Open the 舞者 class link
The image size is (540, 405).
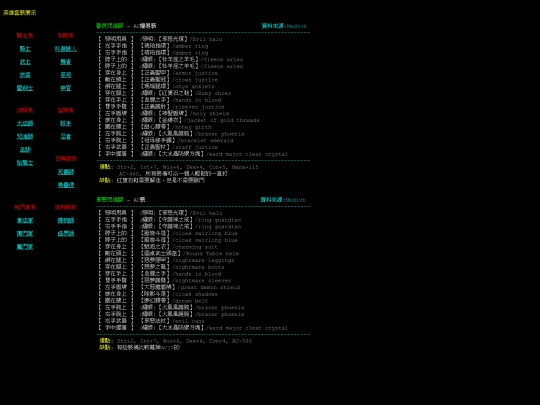coord(65,62)
